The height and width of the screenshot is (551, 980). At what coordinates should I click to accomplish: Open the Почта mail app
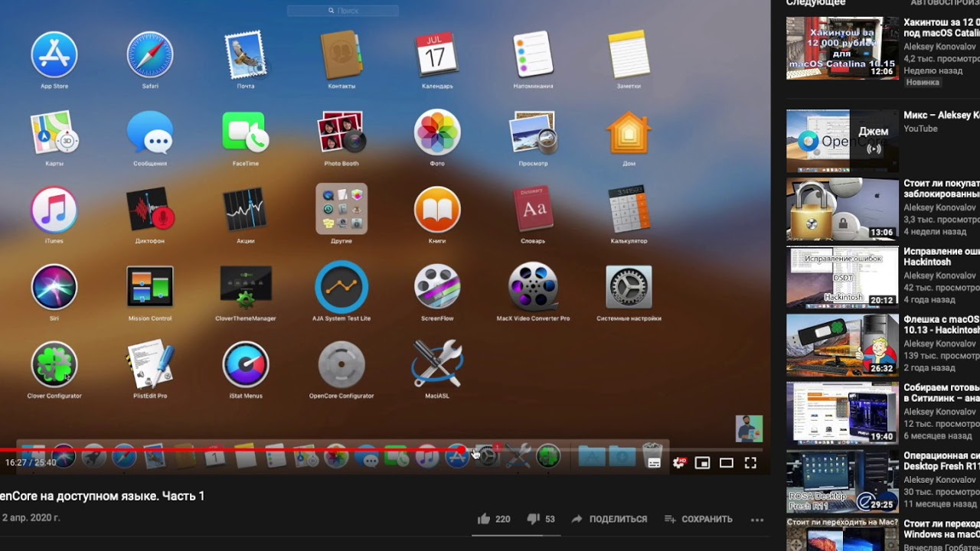246,55
